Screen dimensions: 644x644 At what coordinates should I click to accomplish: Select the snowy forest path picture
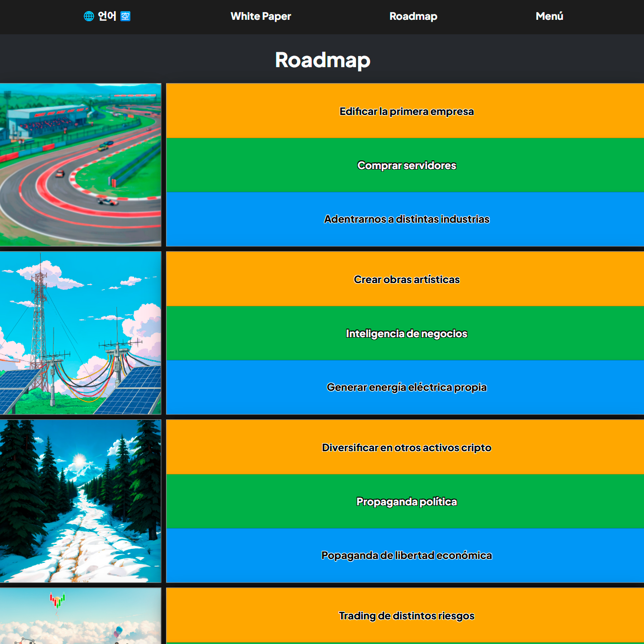point(81,501)
